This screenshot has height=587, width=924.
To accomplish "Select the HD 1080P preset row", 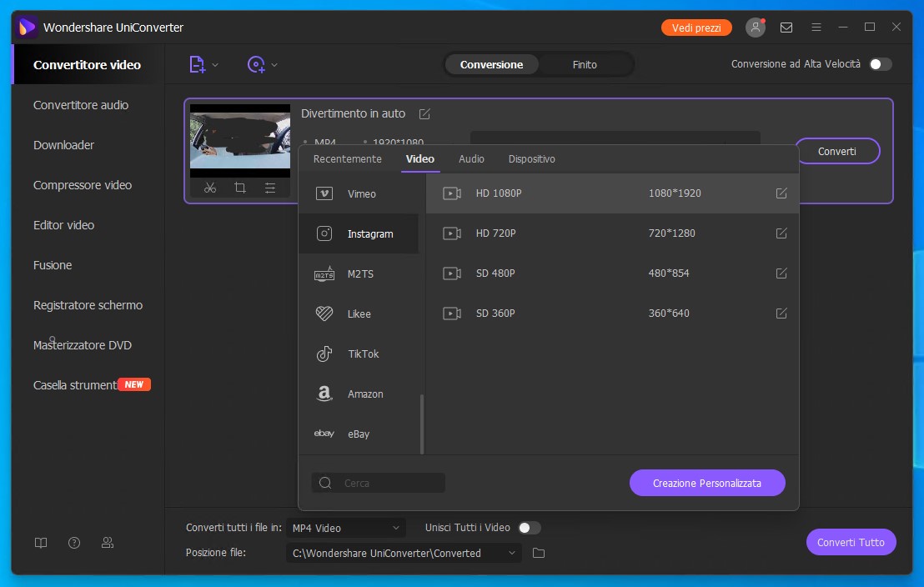I will 612,193.
